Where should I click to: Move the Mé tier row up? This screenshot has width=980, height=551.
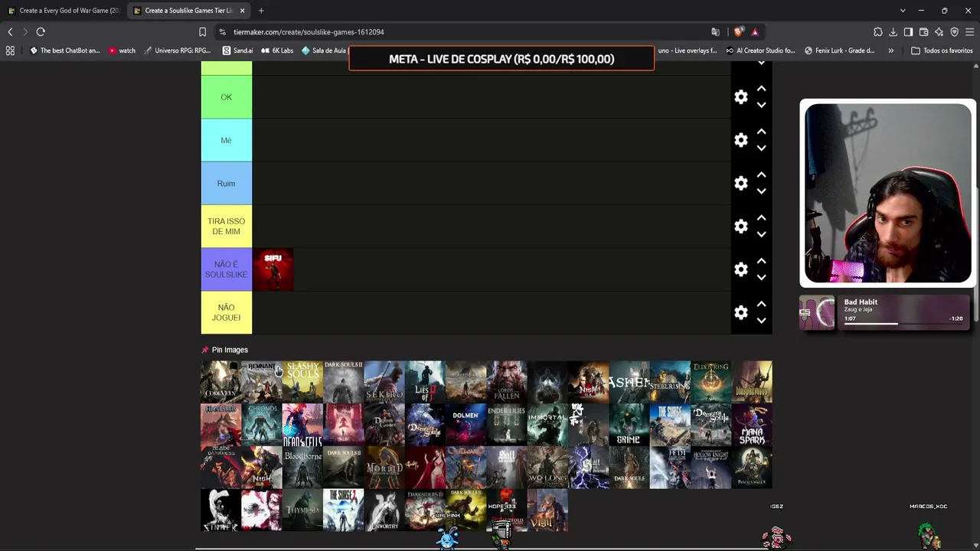tap(761, 132)
